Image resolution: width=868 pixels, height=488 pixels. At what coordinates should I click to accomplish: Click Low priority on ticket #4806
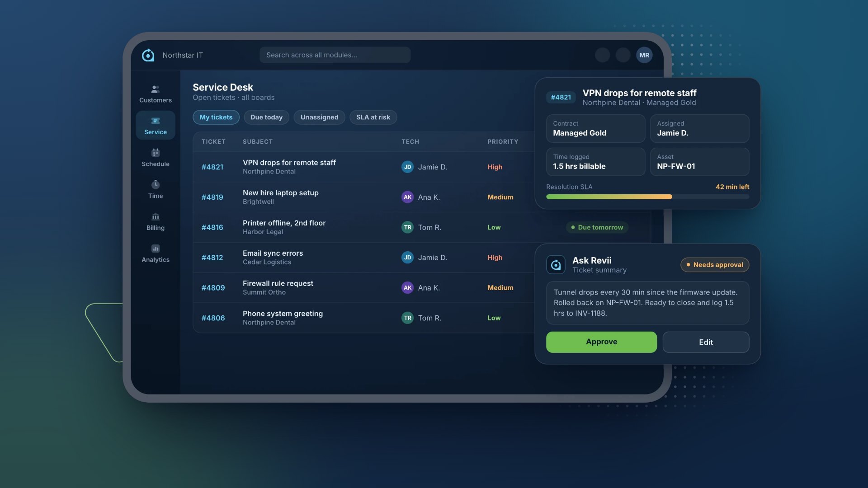494,318
